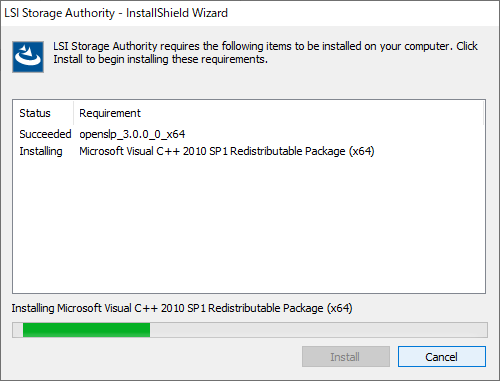Viewport: 500px width, 381px height.
Task: Click the green filled part of progress bar
Action: (x=86, y=330)
